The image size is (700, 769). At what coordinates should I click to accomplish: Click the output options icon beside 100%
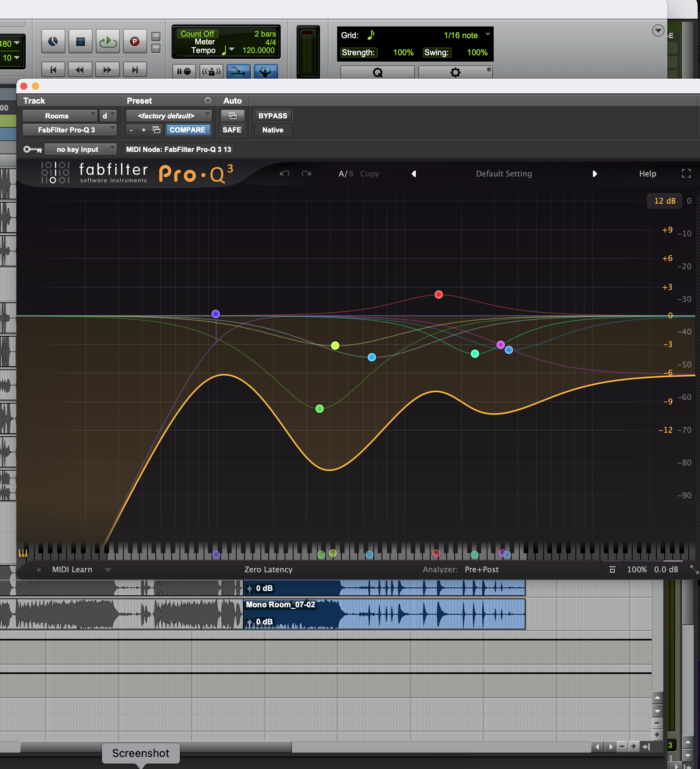pyautogui.click(x=612, y=570)
